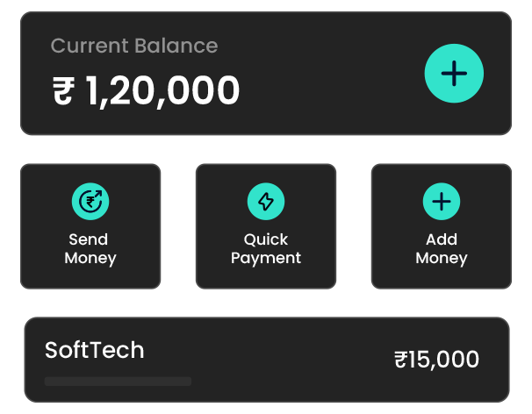Click the word Add in the Add Money tile
The height and width of the screenshot is (414, 532).
pos(442,239)
